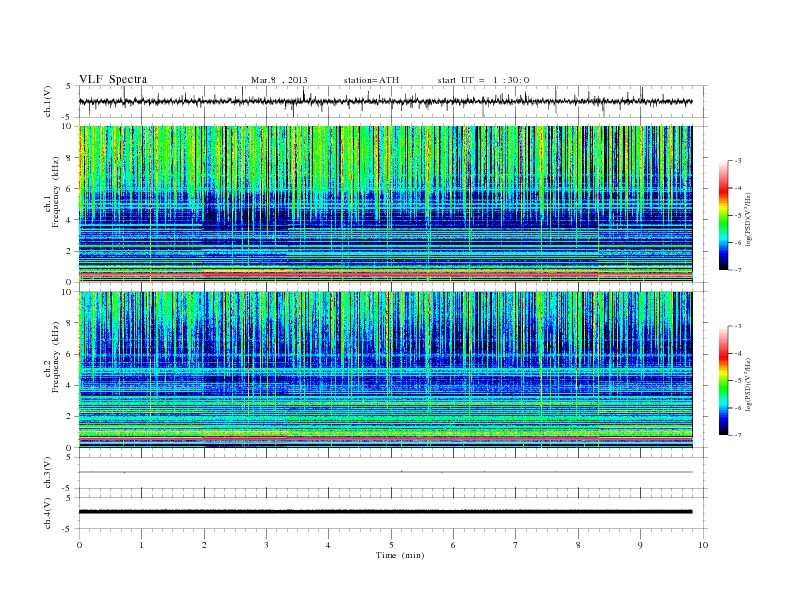This screenshot has height=612, width=792.
Task: Click the "5" tick label on time axis
Action: [391, 545]
